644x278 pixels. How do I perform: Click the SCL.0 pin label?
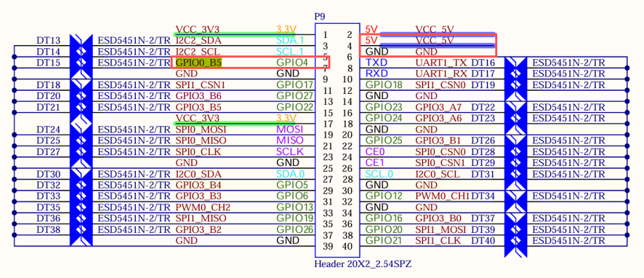(379, 174)
